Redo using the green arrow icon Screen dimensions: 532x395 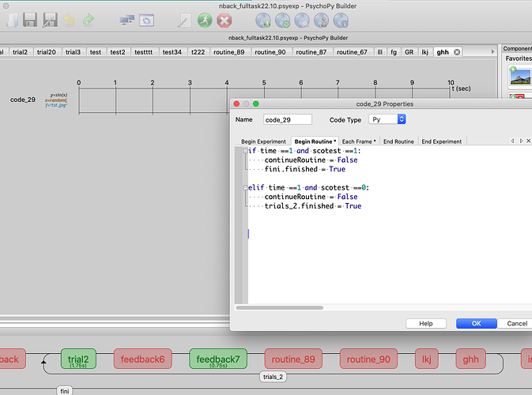(x=89, y=21)
